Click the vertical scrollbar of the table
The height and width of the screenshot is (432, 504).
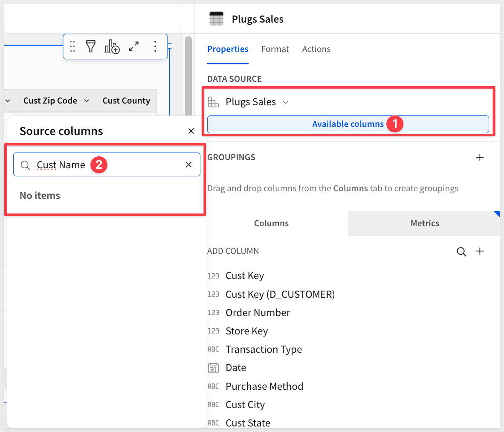pyautogui.click(x=188, y=77)
